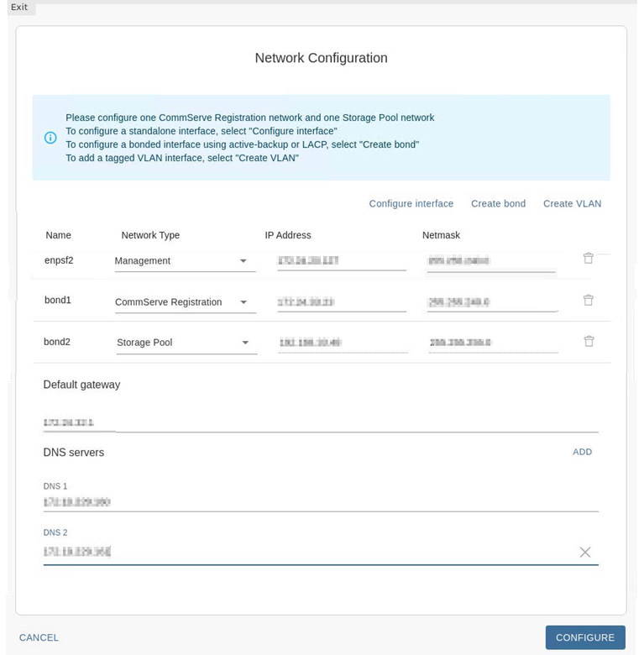This screenshot has width=644, height=655.
Task: Edit the bond2 Netmask field
Action: point(492,343)
